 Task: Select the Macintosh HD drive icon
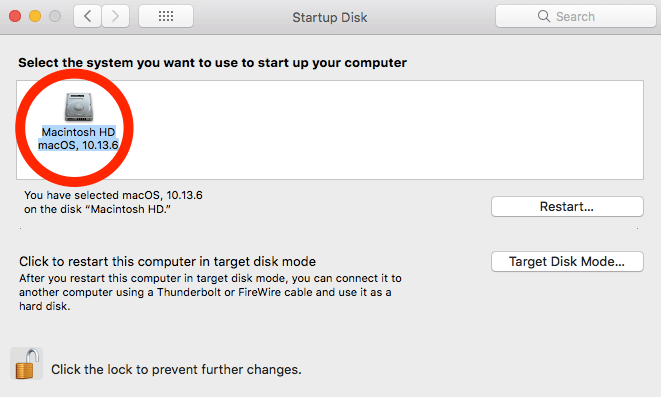[78, 107]
